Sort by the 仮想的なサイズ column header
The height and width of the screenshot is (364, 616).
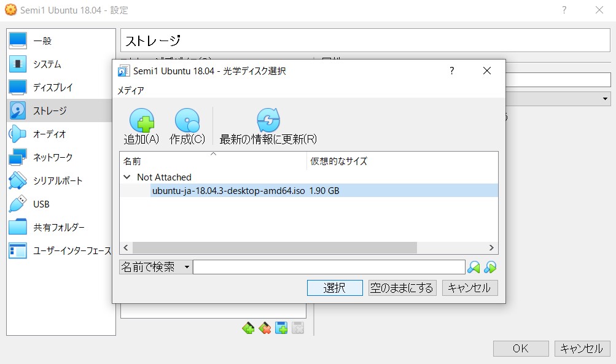point(402,161)
